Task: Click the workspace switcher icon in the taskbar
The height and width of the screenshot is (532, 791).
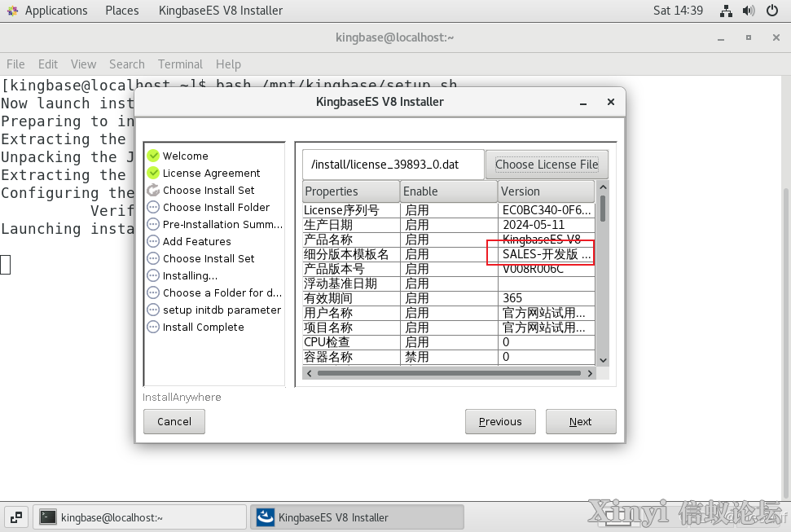Action: [16, 517]
